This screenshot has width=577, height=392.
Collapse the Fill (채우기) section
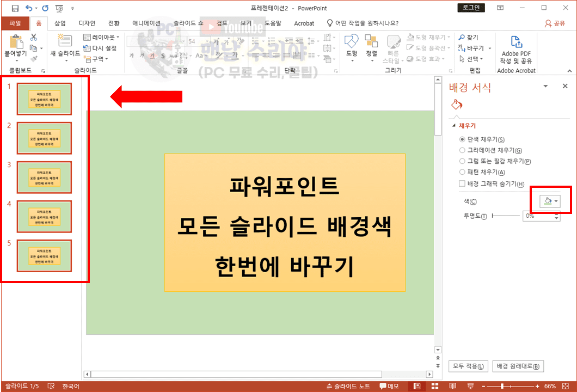pos(454,126)
